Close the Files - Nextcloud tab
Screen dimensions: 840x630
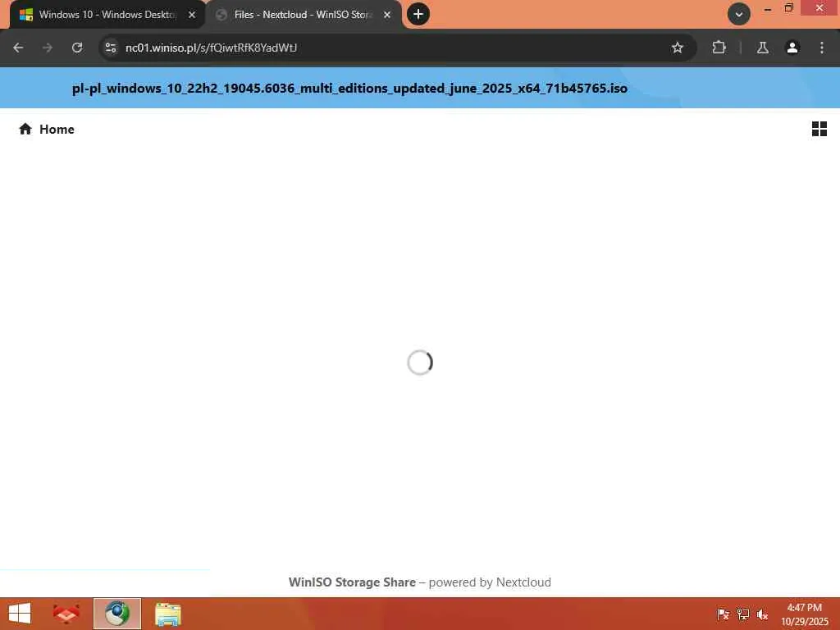pos(387,15)
